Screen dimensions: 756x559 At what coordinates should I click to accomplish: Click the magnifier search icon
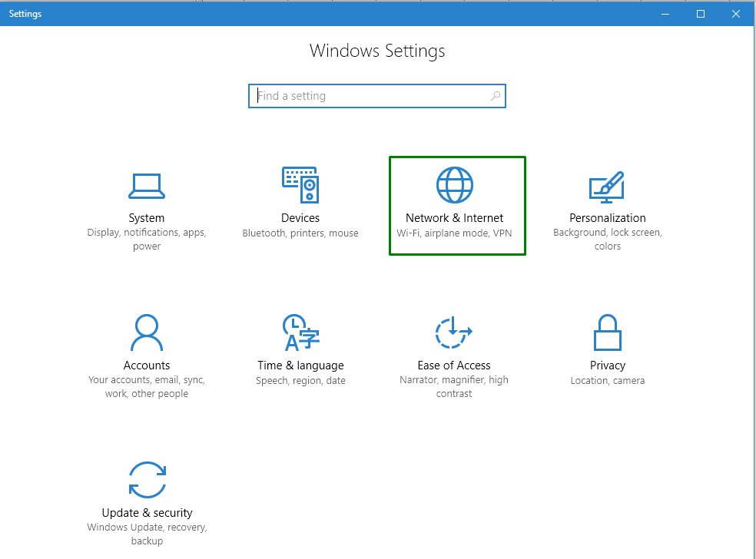(x=495, y=96)
